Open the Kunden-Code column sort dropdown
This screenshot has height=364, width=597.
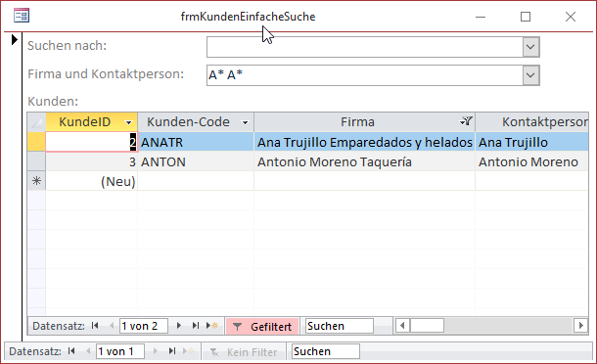click(x=246, y=122)
